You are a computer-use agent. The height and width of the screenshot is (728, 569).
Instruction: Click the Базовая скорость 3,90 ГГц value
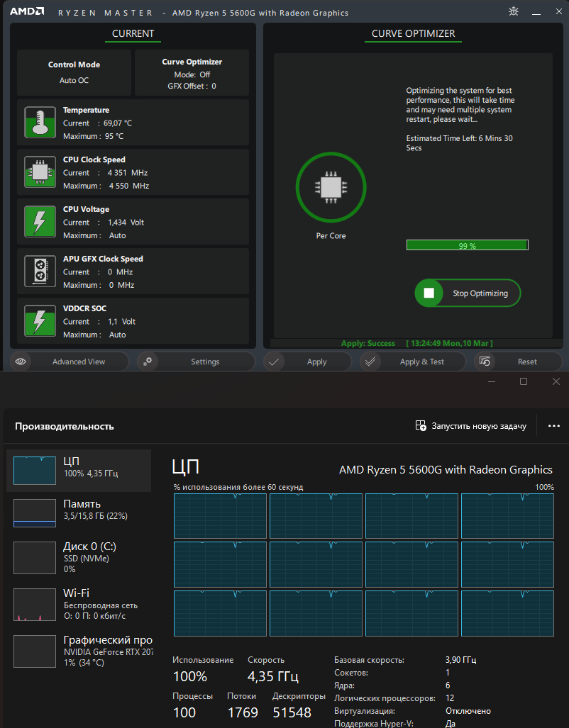(460, 660)
